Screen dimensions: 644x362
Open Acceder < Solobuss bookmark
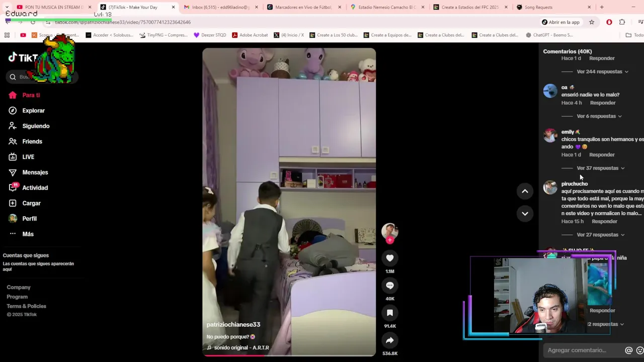(109, 35)
